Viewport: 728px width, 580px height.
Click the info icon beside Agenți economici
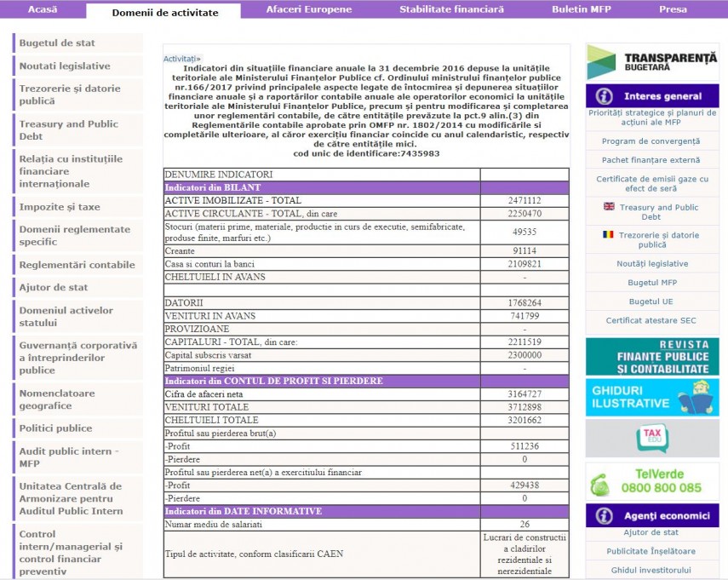tap(605, 516)
